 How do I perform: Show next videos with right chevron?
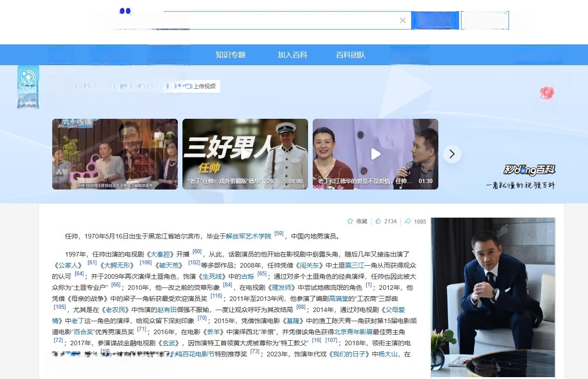coord(452,154)
